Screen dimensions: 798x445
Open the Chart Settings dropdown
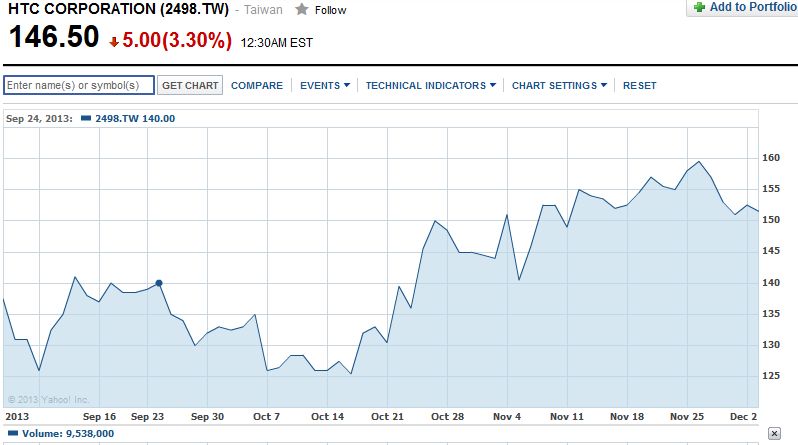[559, 86]
